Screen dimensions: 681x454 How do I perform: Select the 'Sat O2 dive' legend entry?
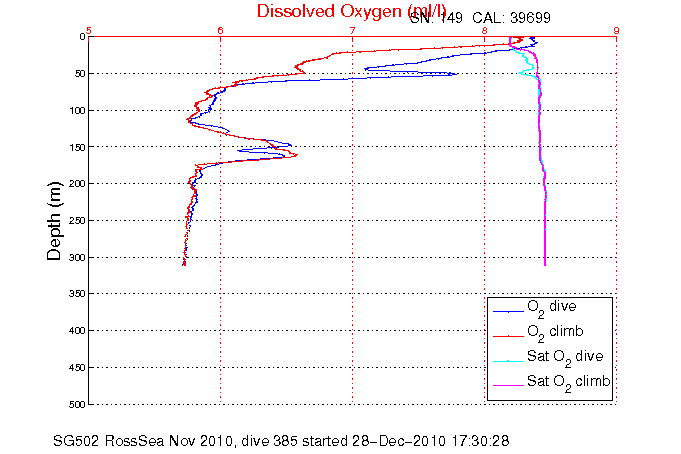click(x=565, y=357)
